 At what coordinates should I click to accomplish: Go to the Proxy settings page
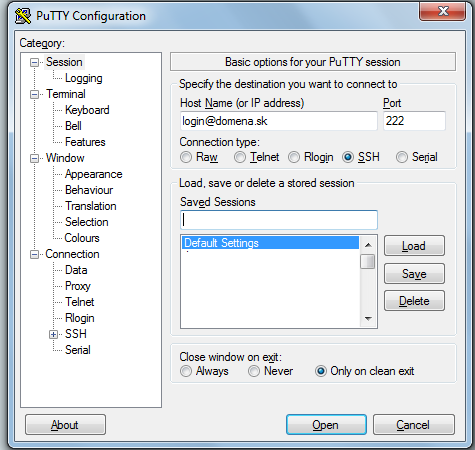click(x=78, y=286)
